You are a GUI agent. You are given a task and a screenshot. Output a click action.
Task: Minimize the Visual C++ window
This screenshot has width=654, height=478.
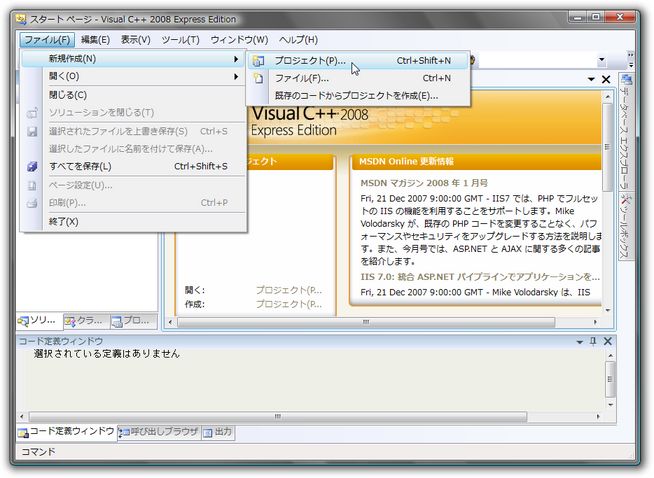pos(578,17)
